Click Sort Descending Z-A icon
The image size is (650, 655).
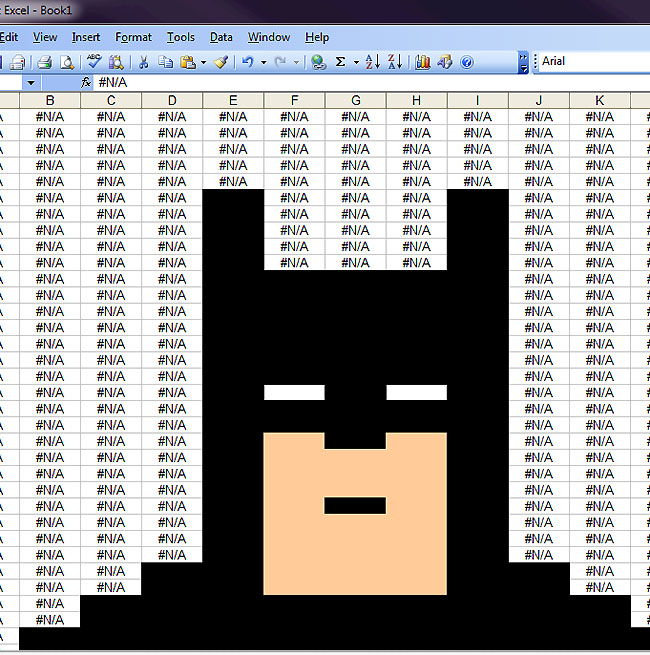395,62
